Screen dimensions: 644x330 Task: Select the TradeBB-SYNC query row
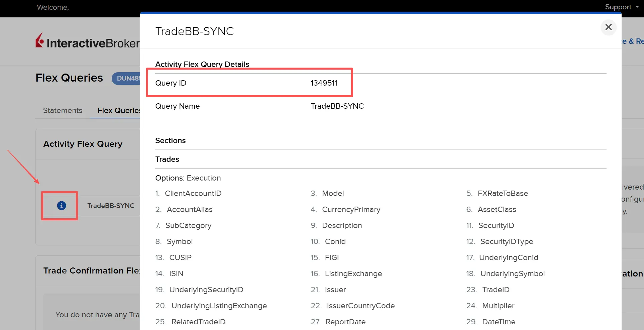(111, 206)
